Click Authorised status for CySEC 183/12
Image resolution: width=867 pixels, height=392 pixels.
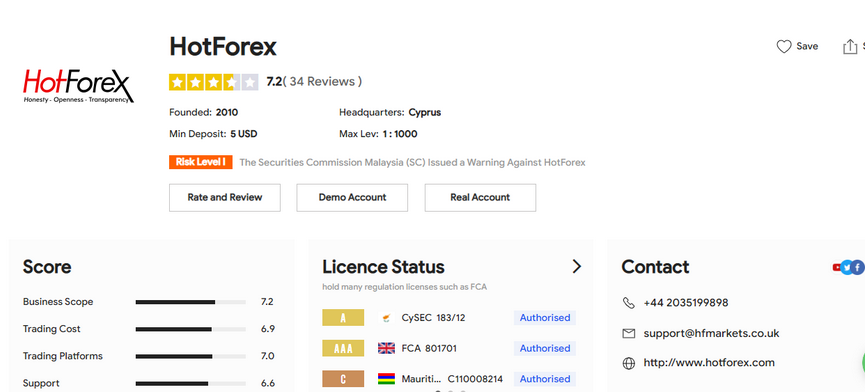point(545,318)
